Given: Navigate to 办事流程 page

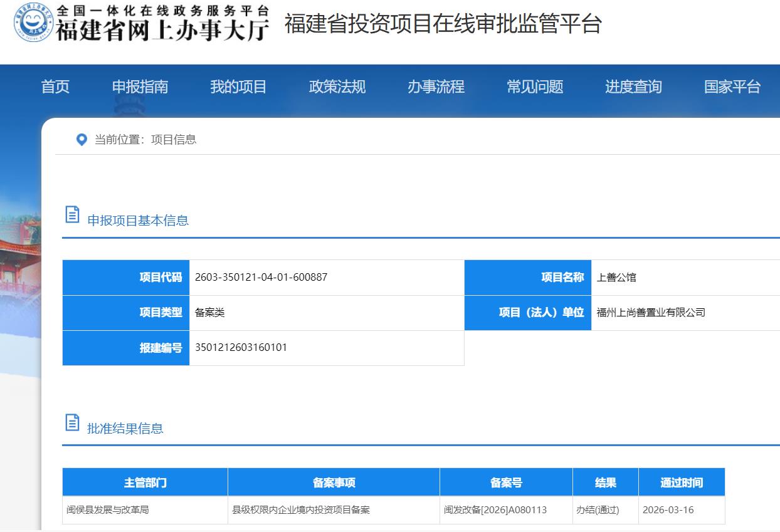Looking at the screenshot, I should [x=436, y=86].
